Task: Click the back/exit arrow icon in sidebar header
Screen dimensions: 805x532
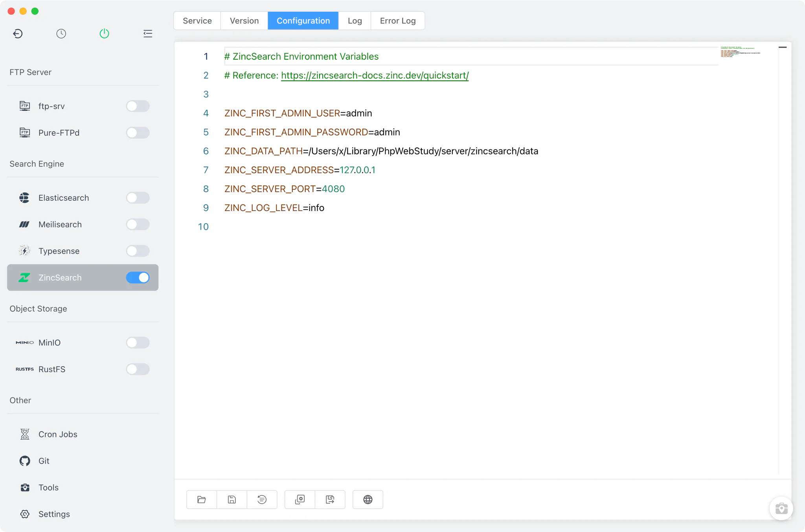Action: point(18,33)
